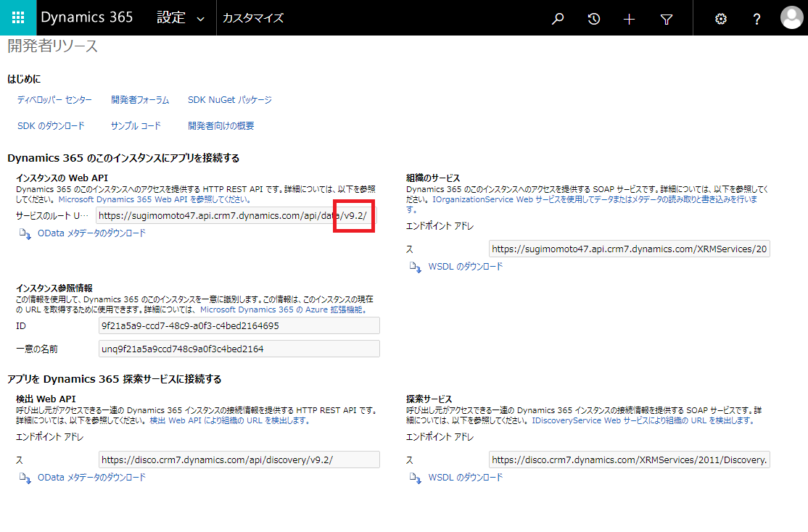808x532 pixels.
Task: Click the discovery Web API OData download icon
Action: 25,478
